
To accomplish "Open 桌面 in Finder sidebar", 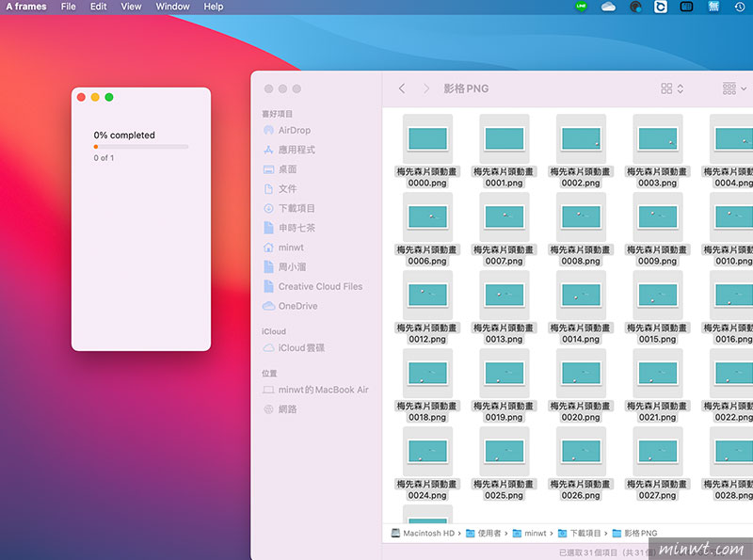I will (x=280, y=169).
